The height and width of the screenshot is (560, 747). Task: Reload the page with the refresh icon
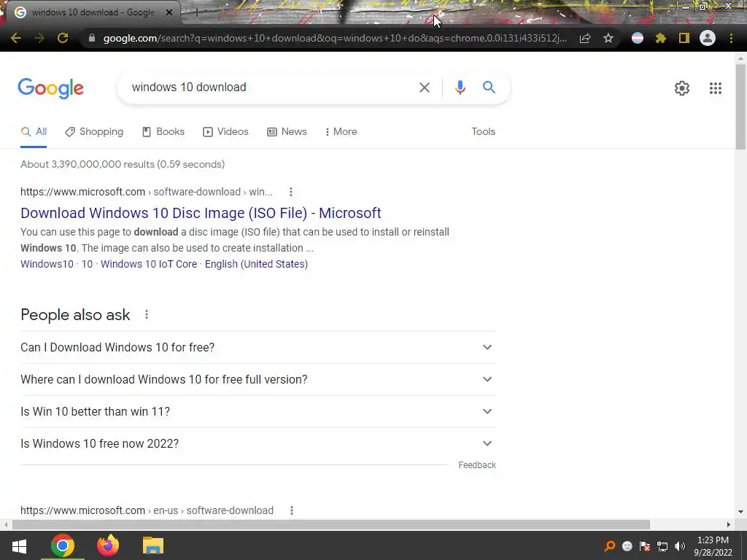pyautogui.click(x=63, y=38)
